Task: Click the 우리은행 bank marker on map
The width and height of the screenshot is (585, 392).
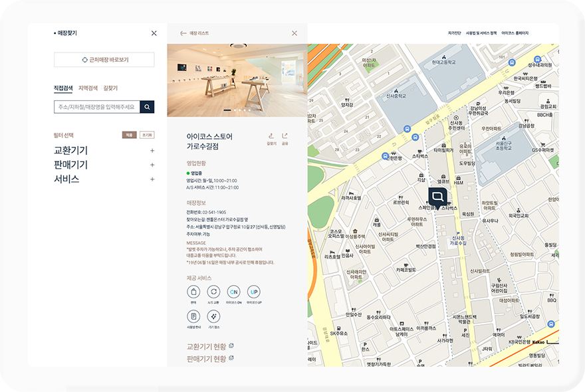Action: [507, 90]
